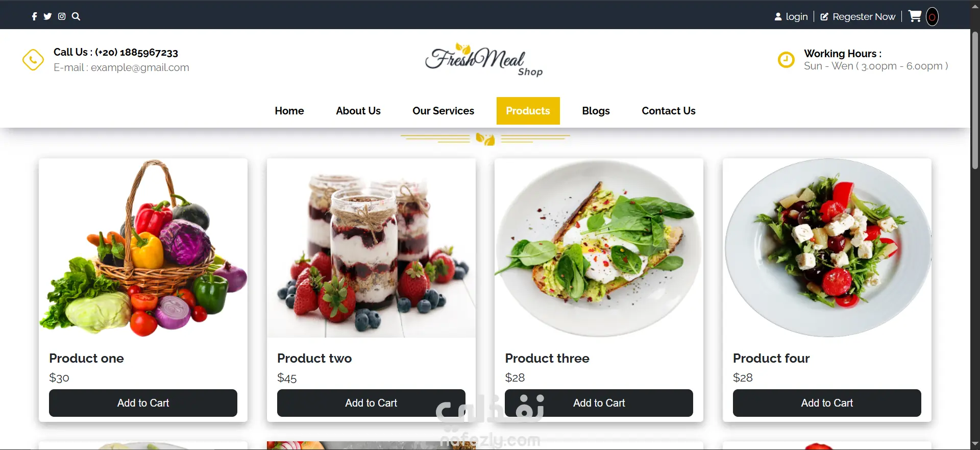Screen dimensions: 980x450
Task: Open the Our Services menu item
Action: coord(443,111)
